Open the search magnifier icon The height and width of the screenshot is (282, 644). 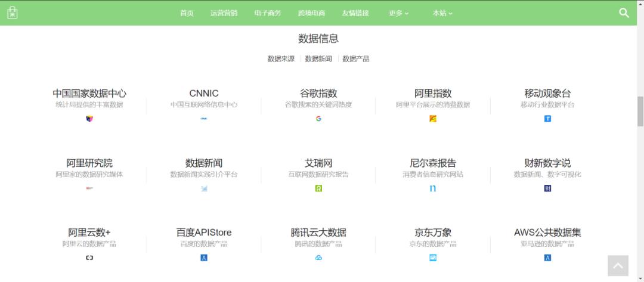click(624, 13)
